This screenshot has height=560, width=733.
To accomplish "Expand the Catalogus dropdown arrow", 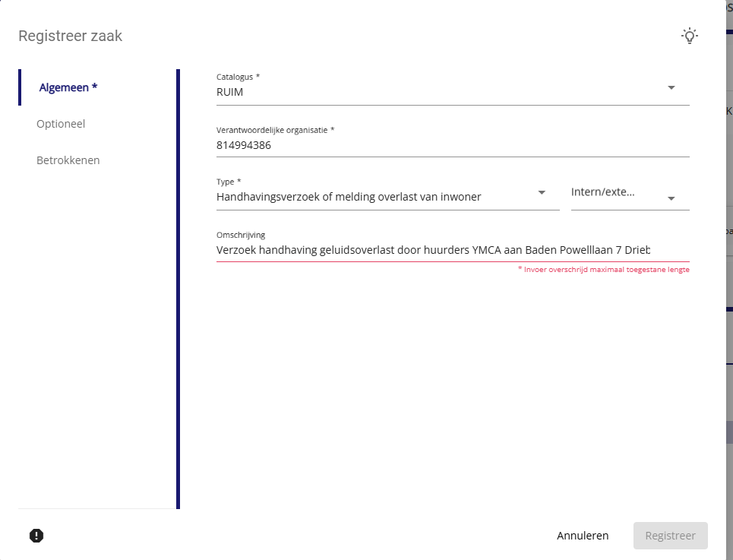I will tap(671, 88).
